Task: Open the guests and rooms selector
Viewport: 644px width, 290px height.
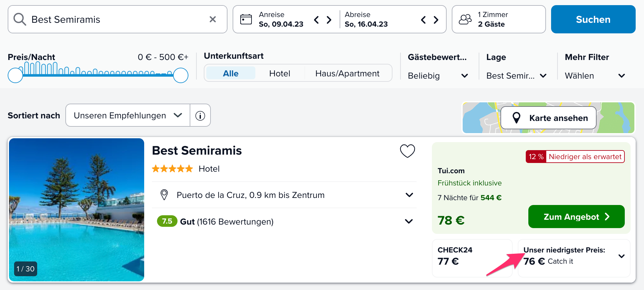Action: tap(499, 19)
